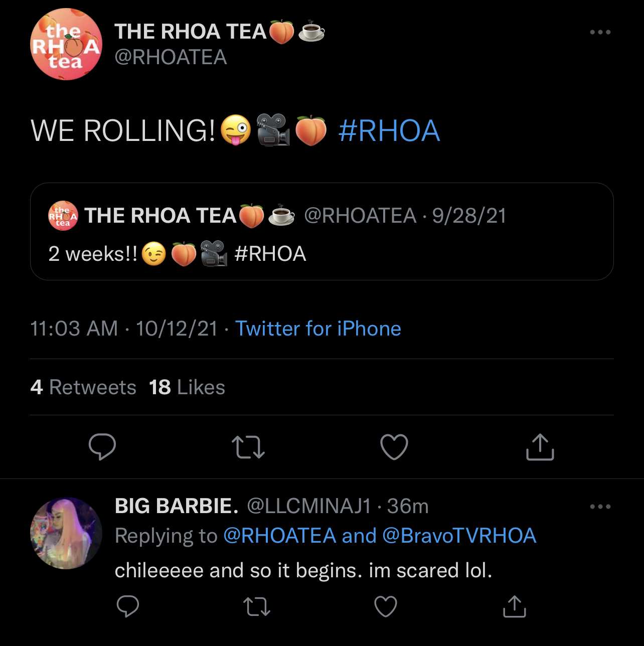Tap the @BravoTVRHOA mention link

pyautogui.click(x=459, y=536)
